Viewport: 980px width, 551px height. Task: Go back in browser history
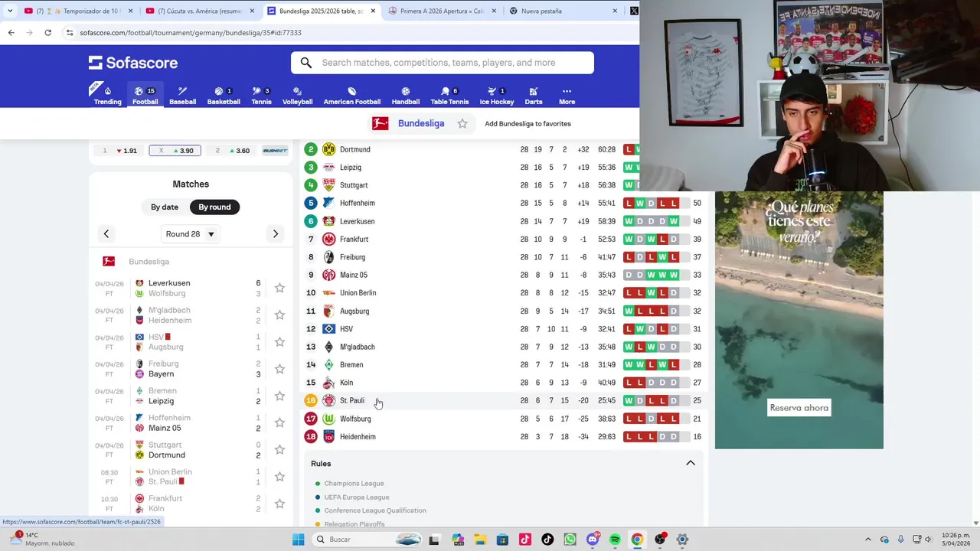coord(11,33)
